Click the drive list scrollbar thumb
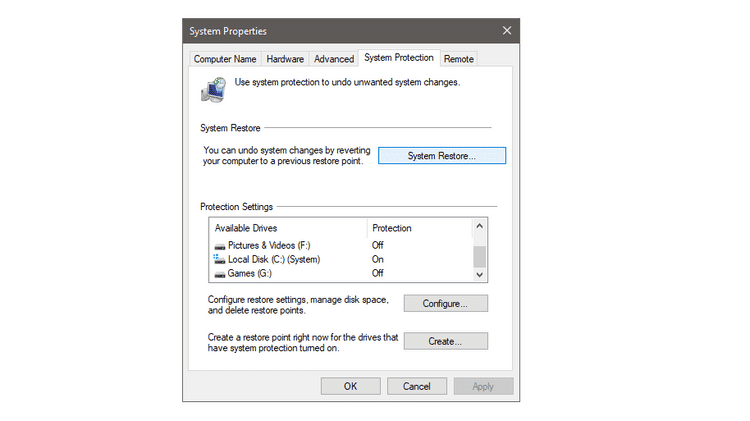The height and width of the screenshot is (421, 750). (x=480, y=256)
